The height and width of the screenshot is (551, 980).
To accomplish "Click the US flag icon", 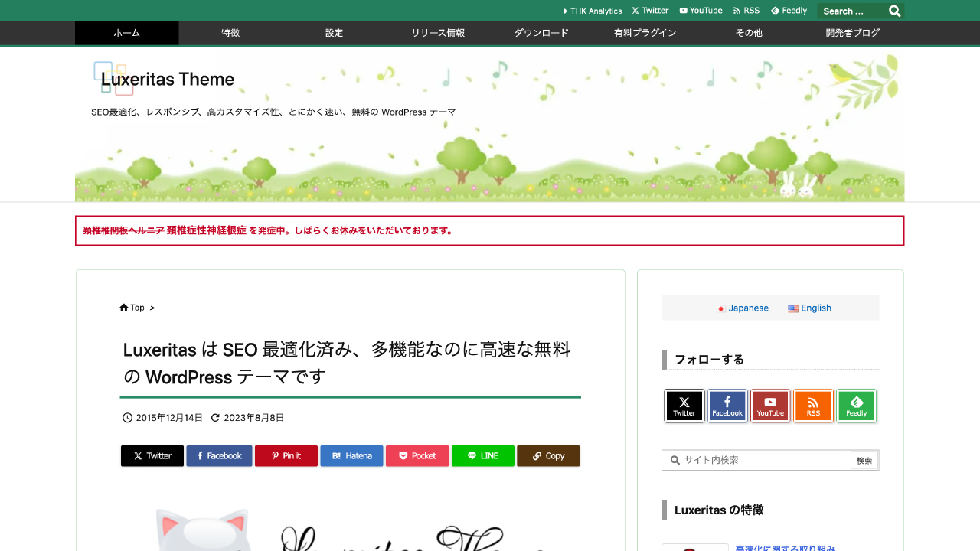I will click(793, 309).
